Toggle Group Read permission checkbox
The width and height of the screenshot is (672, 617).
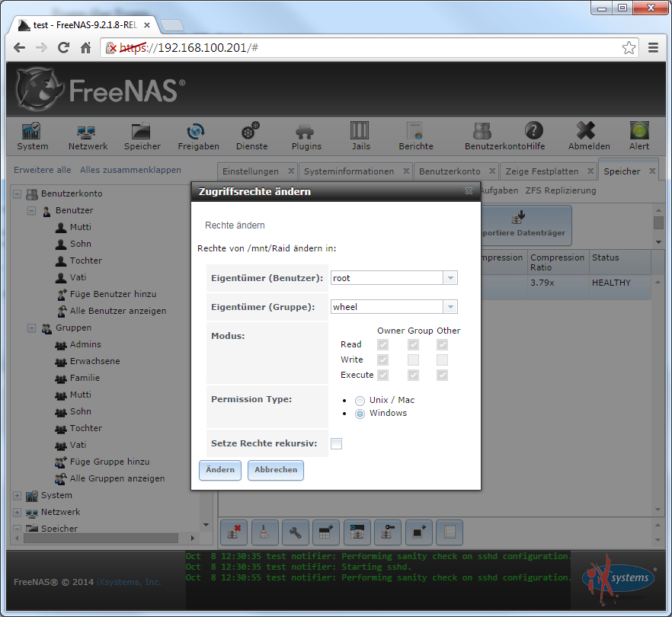[x=413, y=344]
